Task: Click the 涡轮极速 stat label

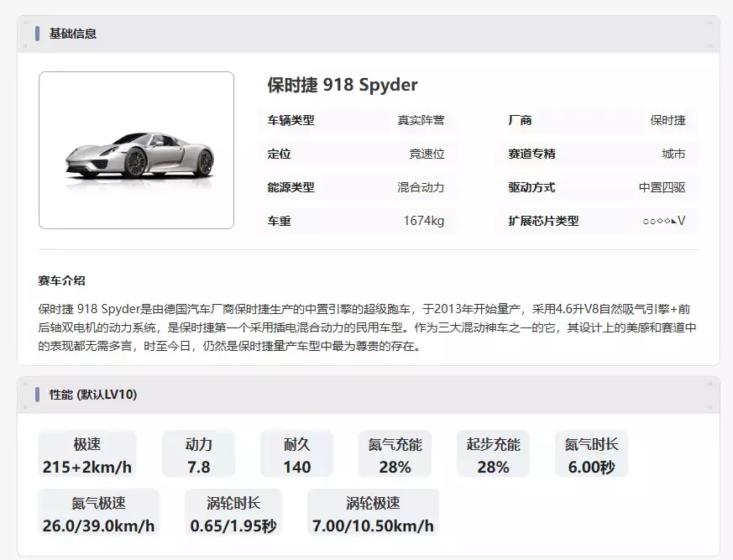Action: (x=373, y=503)
